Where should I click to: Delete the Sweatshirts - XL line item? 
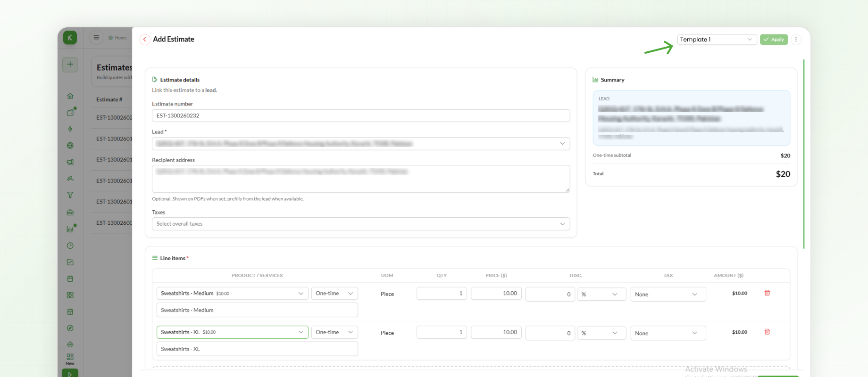(767, 332)
